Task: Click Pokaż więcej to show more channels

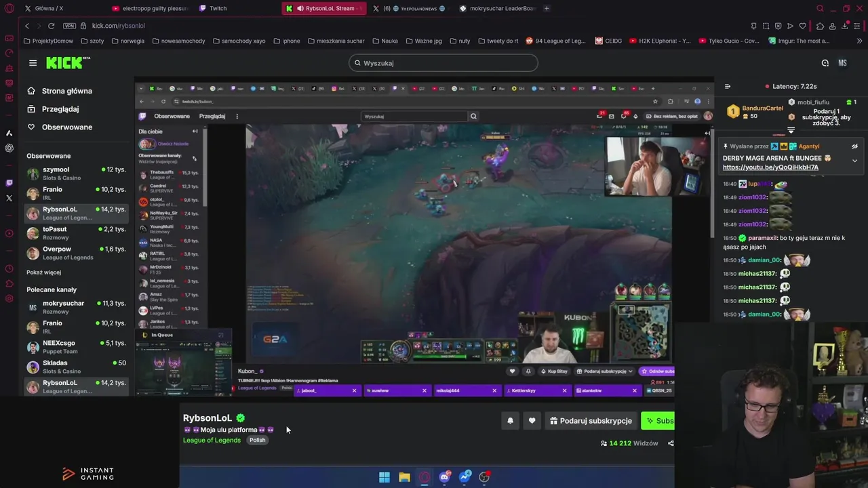Action: pyautogui.click(x=43, y=272)
